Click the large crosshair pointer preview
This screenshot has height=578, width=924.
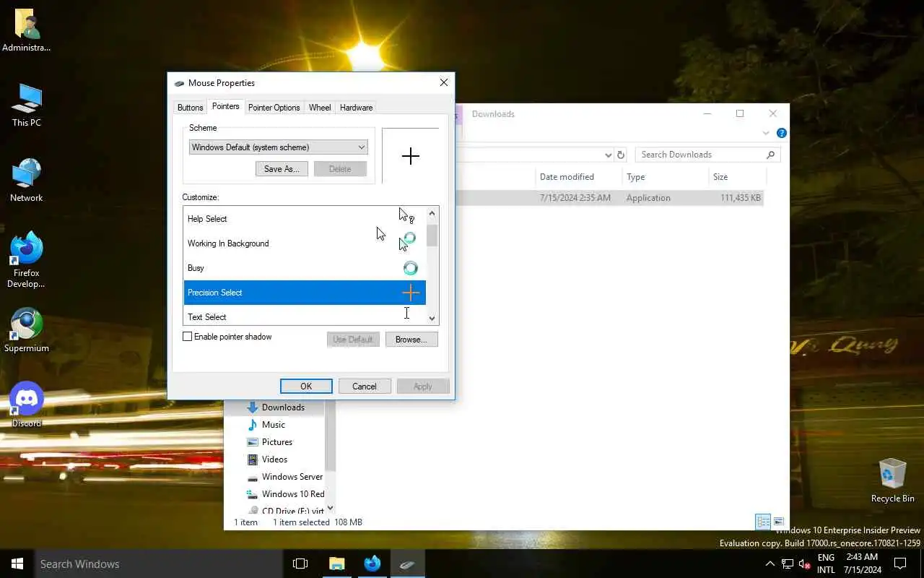(x=410, y=156)
